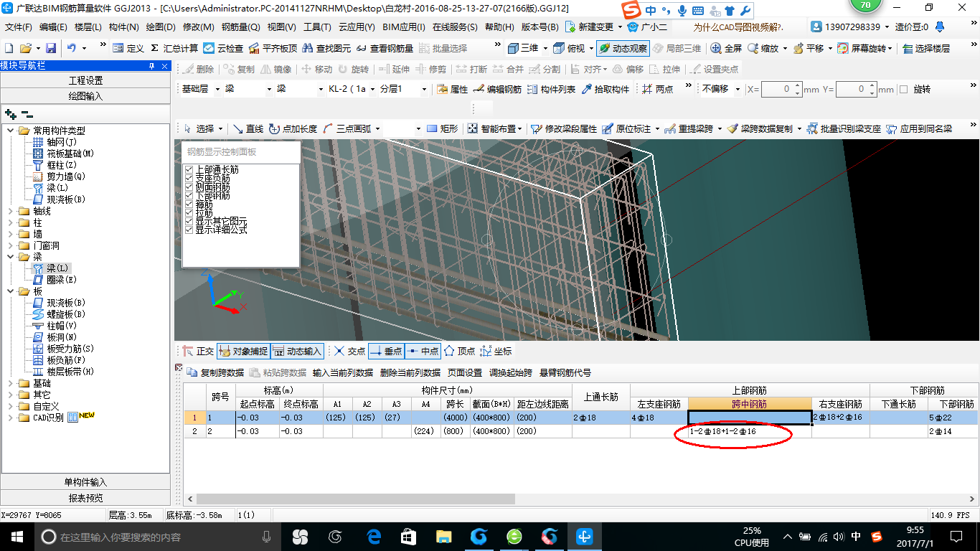This screenshot has height=551, width=980.
Task: Click the Save file icon
Action: pos(51,48)
